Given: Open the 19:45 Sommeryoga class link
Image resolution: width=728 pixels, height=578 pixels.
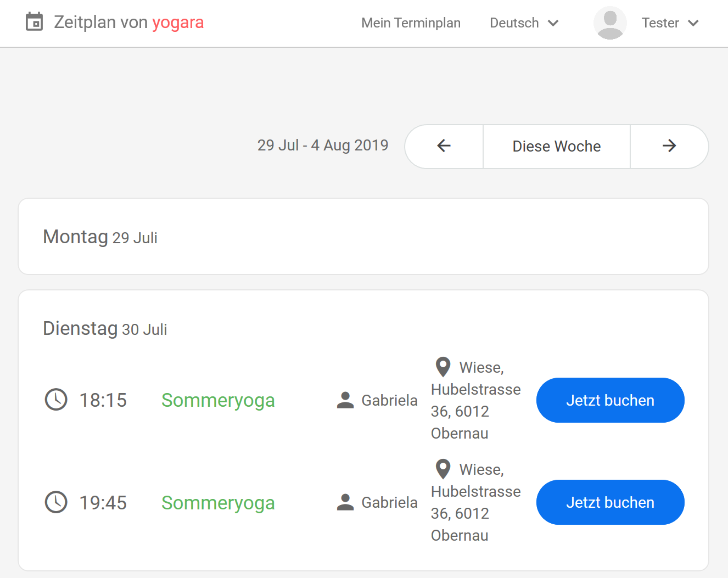Looking at the screenshot, I should 218,503.
